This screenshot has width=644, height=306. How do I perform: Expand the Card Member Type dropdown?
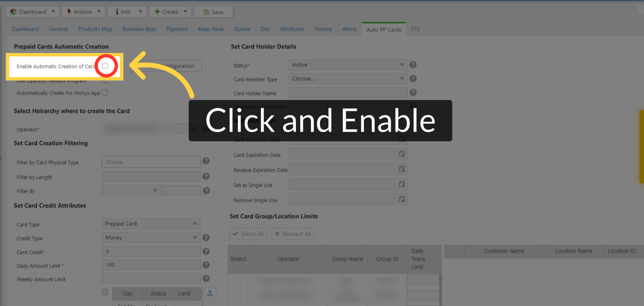(x=348, y=79)
